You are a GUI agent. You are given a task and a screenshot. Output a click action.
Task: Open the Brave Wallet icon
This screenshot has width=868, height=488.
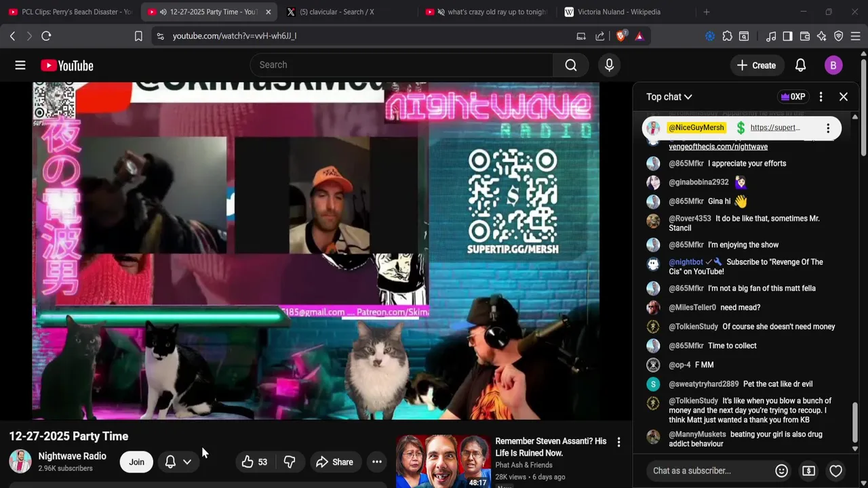(x=805, y=36)
